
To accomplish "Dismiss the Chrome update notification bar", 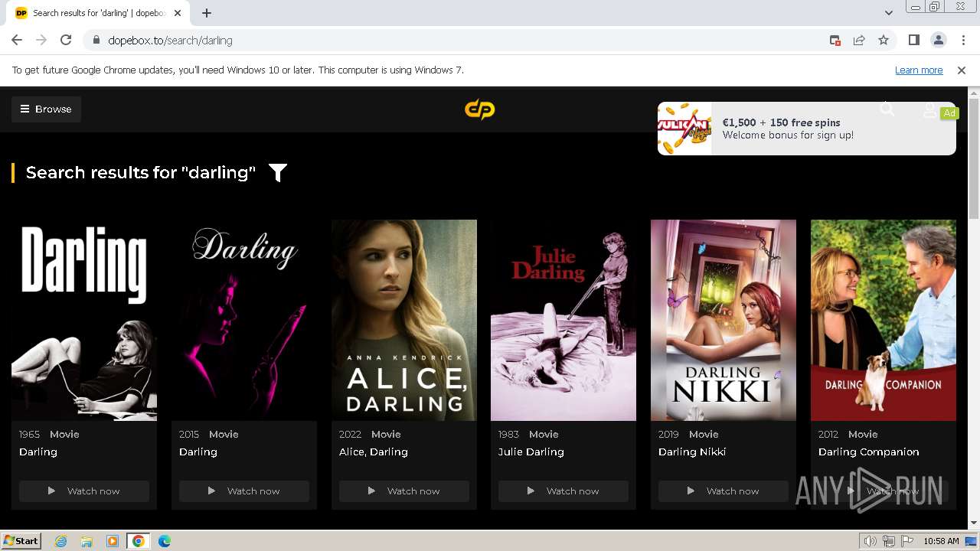I will point(962,70).
